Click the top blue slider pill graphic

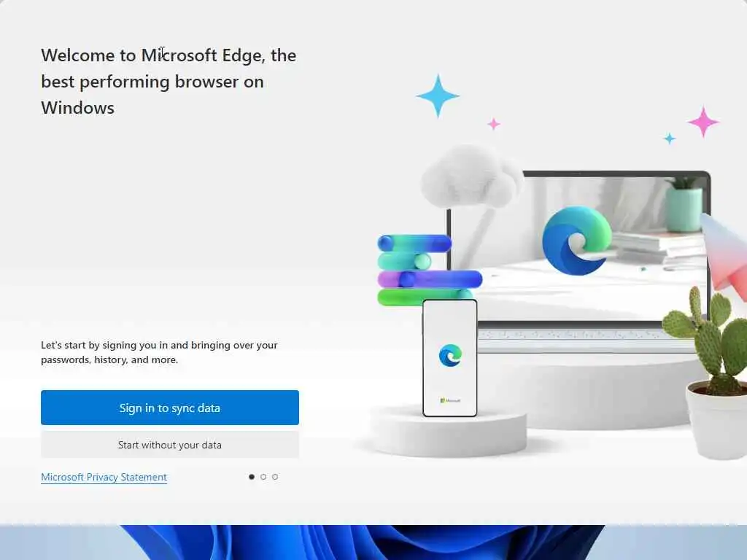[x=414, y=244]
